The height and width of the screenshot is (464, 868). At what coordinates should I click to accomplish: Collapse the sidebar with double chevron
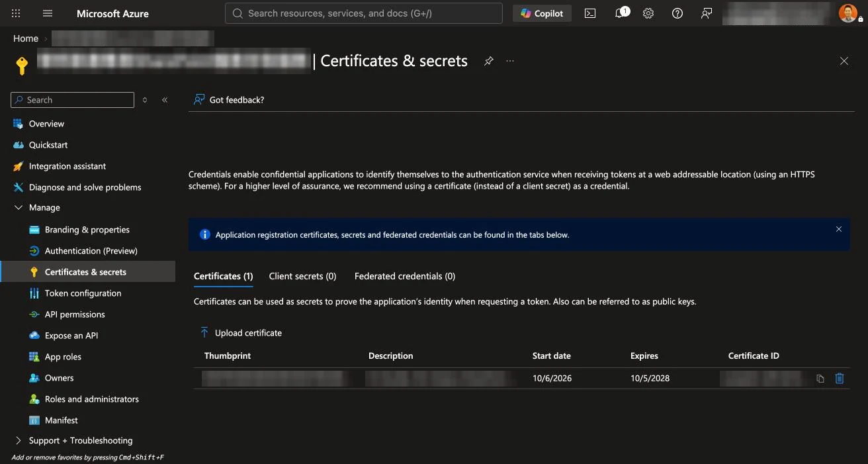coord(165,100)
